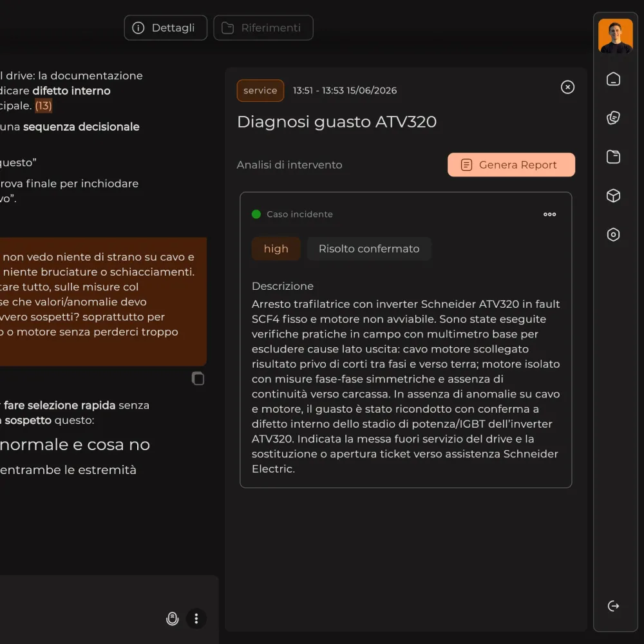Screen dimensions: 644x644
Task: Click the Diagnosi guasto ATV320 title
Action: (x=337, y=122)
